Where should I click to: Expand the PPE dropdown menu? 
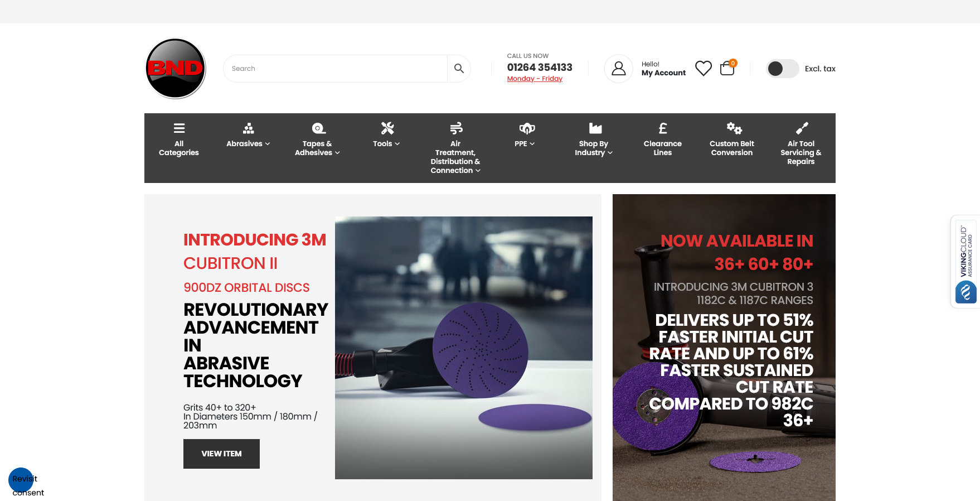(x=525, y=143)
